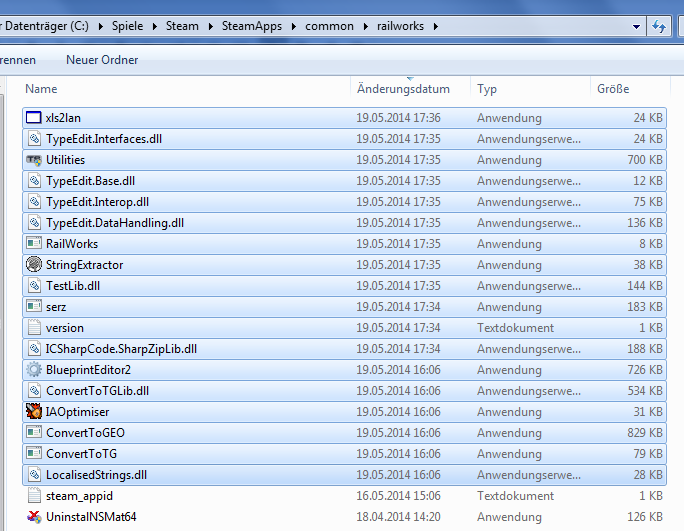Click Textdokument type in version row
The width and height of the screenshot is (684, 531).
515,328
